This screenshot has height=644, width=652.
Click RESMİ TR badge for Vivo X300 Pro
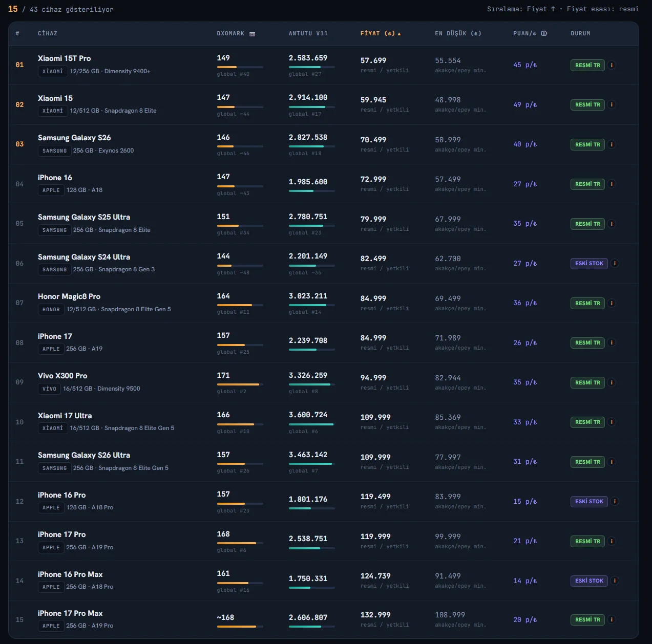tap(587, 382)
